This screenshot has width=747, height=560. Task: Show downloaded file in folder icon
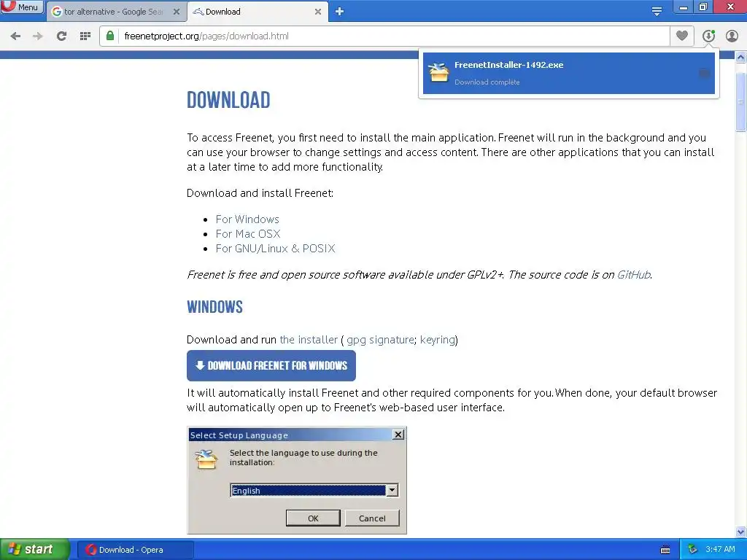[704, 74]
